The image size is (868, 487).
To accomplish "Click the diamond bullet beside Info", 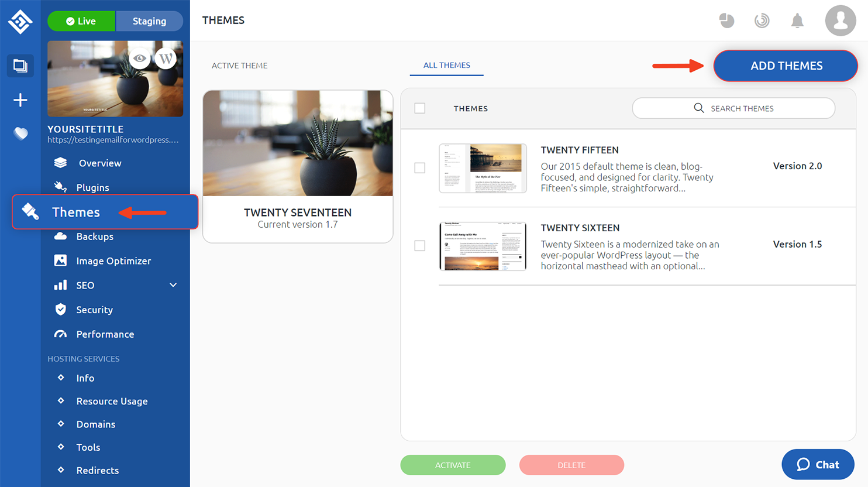I will point(61,378).
